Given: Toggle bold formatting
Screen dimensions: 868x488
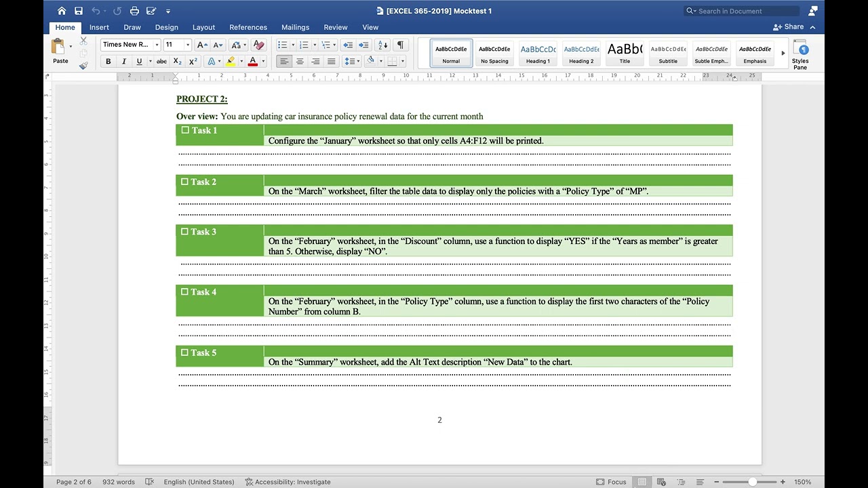Looking at the screenshot, I should tap(108, 61).
